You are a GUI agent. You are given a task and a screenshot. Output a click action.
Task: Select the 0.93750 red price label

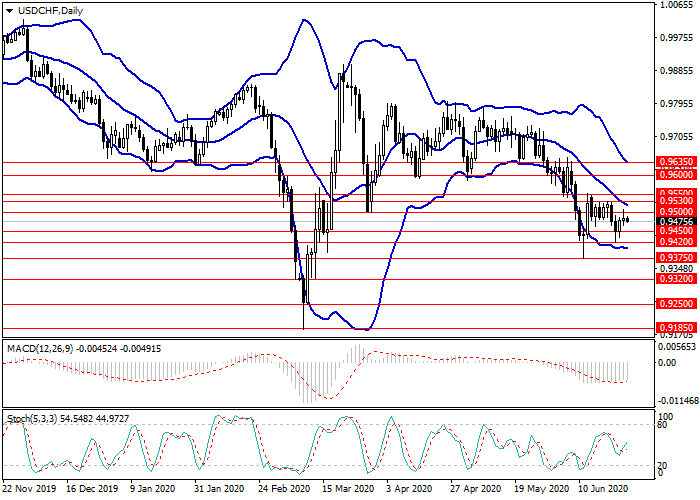point(673,257)
